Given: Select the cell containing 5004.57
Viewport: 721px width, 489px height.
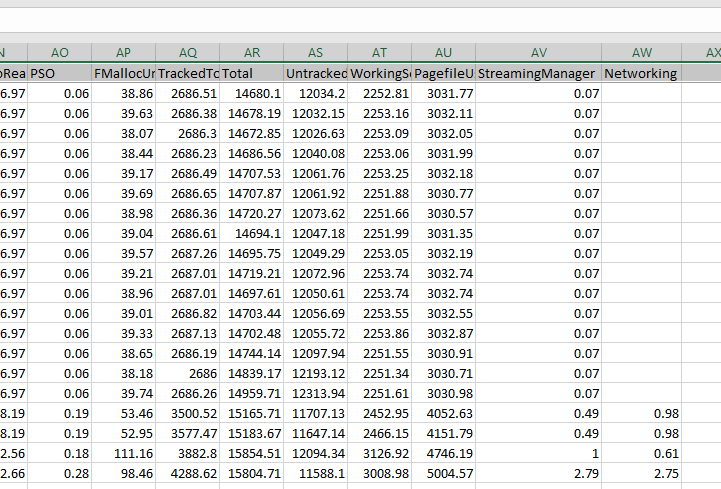Looking at the screenshot, I should click(443, 473).
